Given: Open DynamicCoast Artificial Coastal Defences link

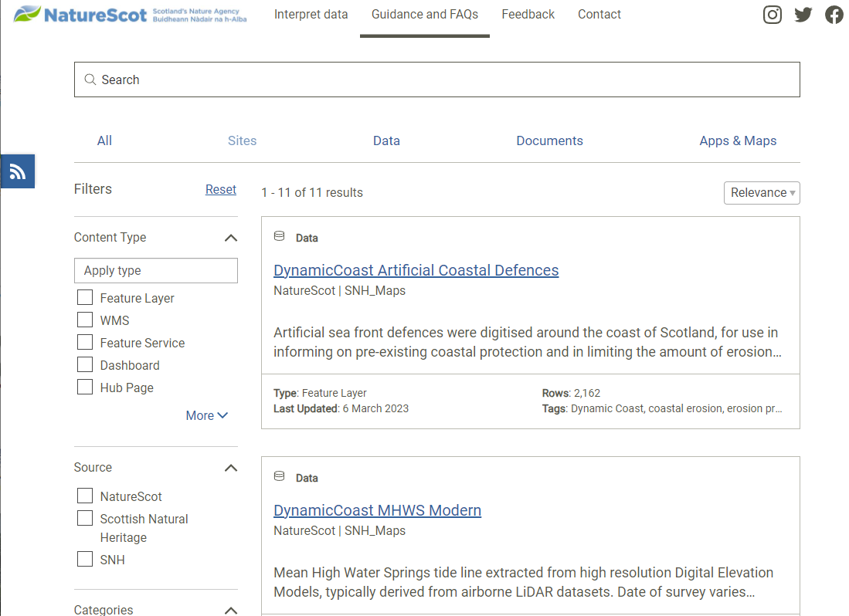Looking at the screenshot, I should click(x=416, y=270).
